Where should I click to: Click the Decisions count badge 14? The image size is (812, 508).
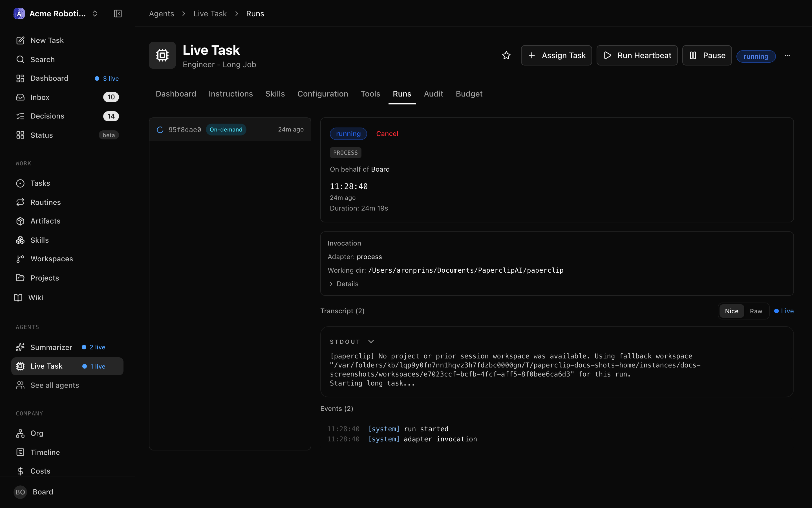(111, 116)
